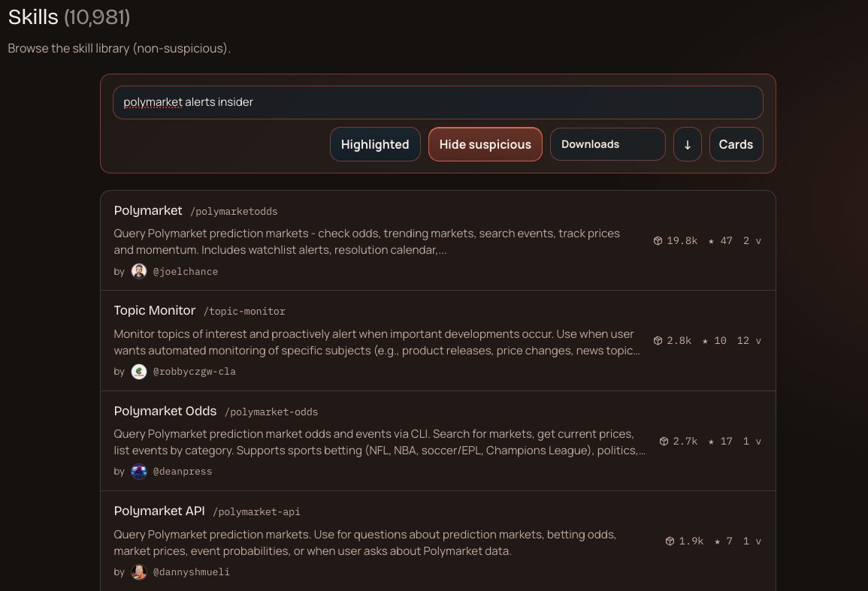Click the 2.8k downloads package icon
Screen dimensions: 868x591
[658, 340]
